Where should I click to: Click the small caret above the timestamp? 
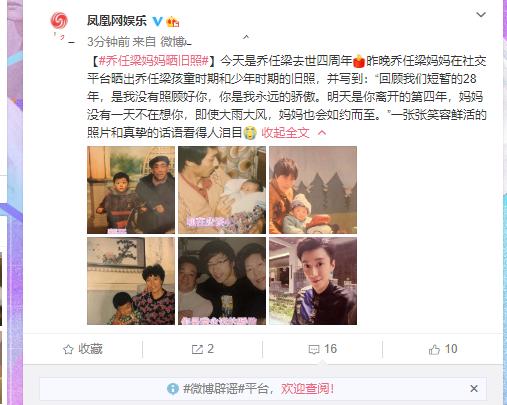point(246,36)
